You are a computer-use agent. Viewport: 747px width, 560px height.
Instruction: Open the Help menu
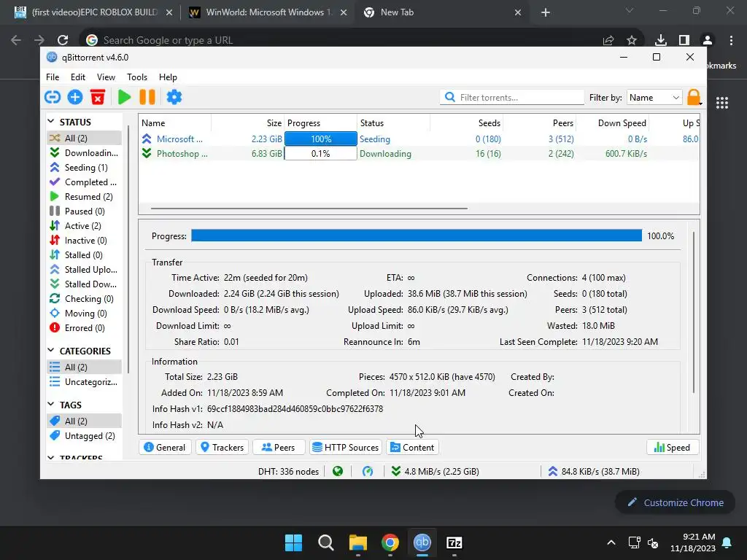(x=168, y=77)
